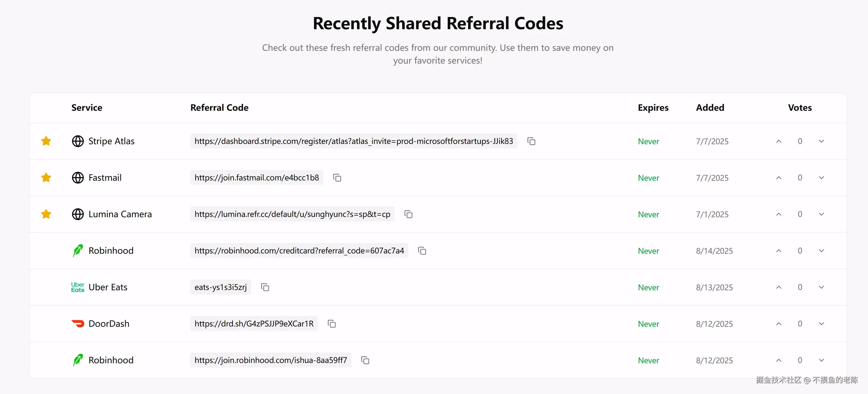Viewport: 868px width, 394px height.
Task: Copy the Lumina Camera referral link
Action: tap(408, 214)
